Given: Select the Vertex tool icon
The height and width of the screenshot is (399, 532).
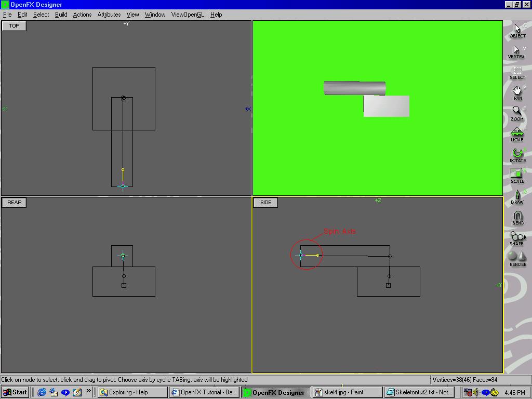Looking at the screenshot, I should tap(517, 51).
